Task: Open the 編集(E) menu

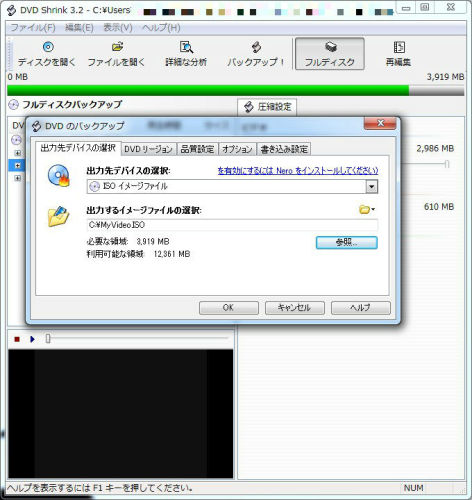Action: tap(79, 28)
